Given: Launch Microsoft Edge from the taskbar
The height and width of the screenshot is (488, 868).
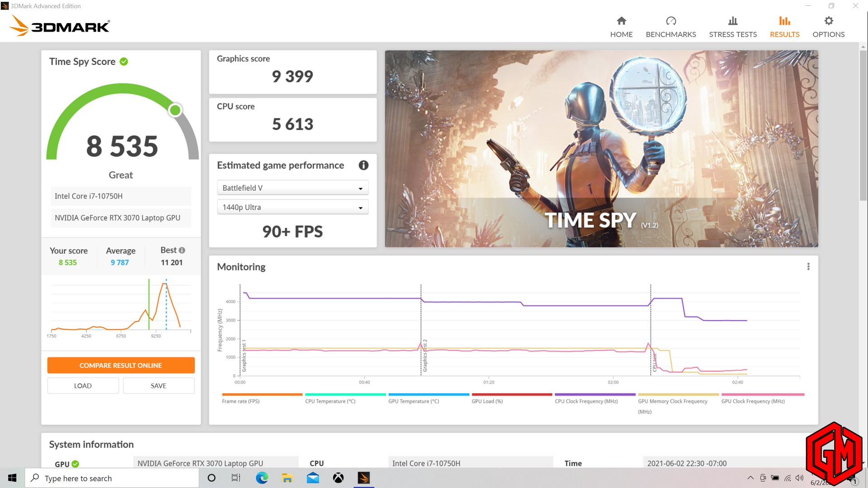Looking at the screenshot, I should tap(262, 478).
